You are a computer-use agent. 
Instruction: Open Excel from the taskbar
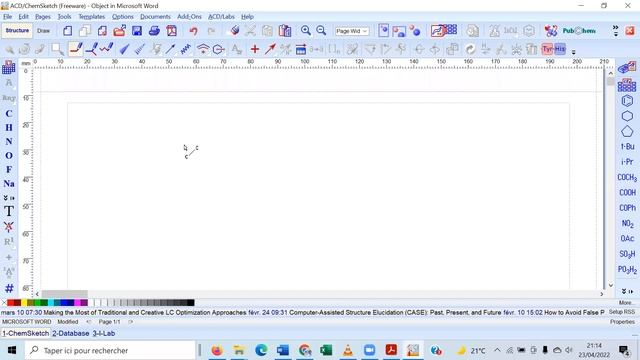pyautogui.click(x=326, y=350)
